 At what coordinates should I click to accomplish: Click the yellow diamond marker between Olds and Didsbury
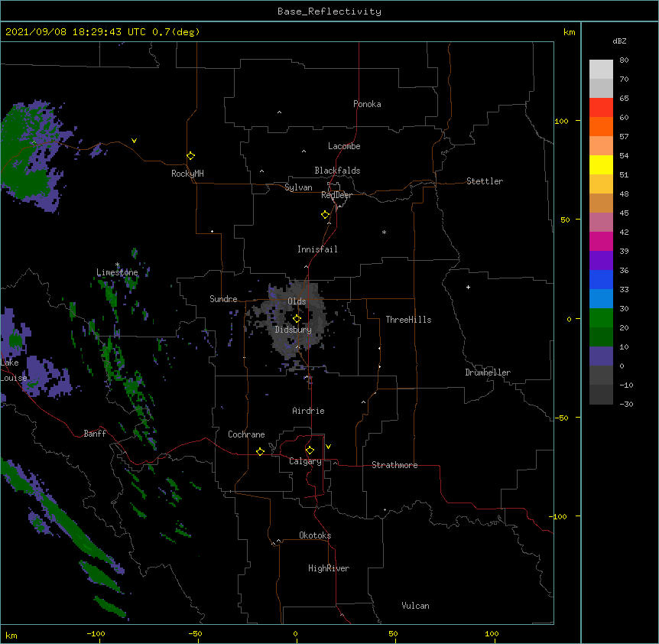tap(297, 319)
